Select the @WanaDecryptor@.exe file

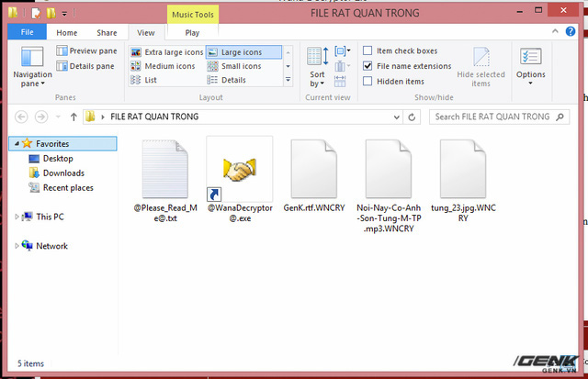[240, 180]
